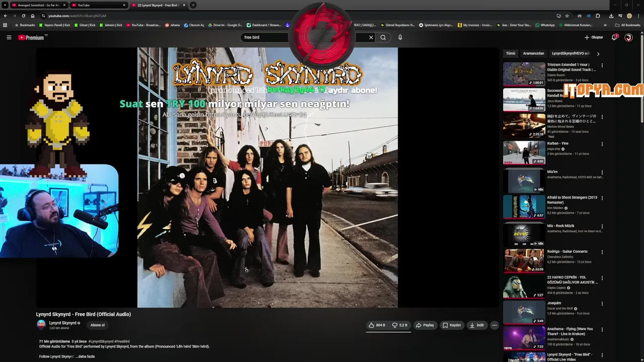Expand hidden bookmarks overflow chevron
644x362 pixels.
605,25
